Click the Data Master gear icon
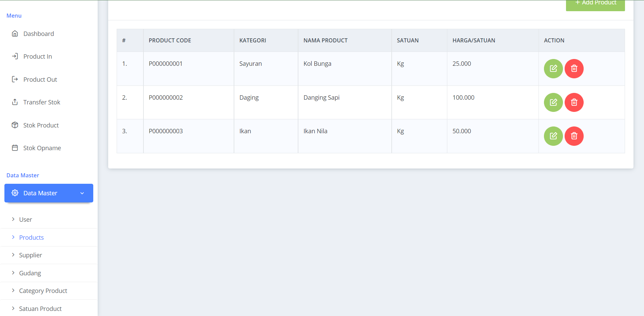This screenshot has height=316, width=644. 15,193
